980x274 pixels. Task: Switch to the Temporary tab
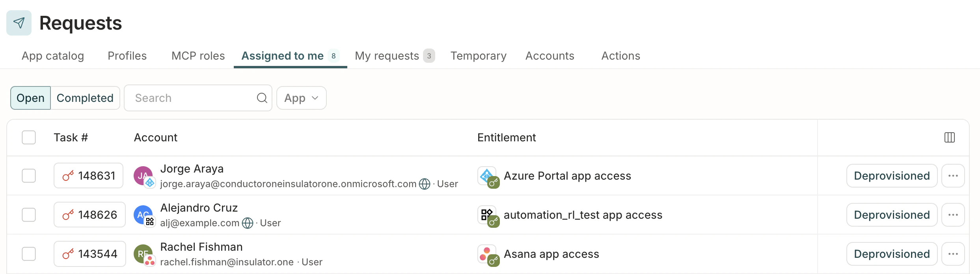[479, 56]
